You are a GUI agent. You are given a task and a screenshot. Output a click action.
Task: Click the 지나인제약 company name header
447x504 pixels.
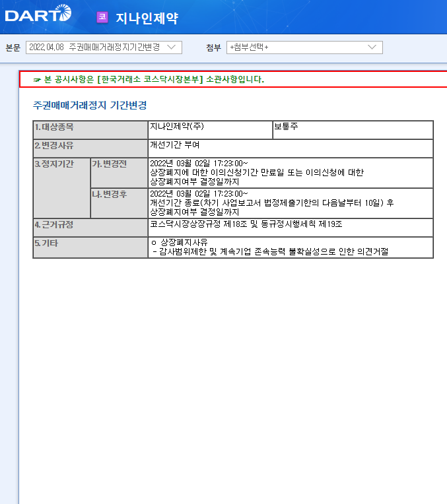[147, 18]
